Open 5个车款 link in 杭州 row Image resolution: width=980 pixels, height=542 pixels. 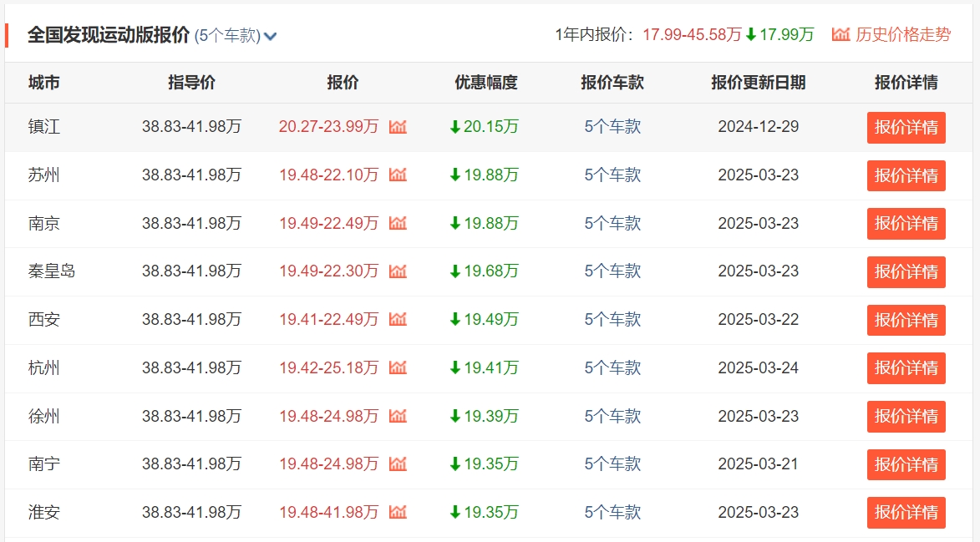pos(612,367)
